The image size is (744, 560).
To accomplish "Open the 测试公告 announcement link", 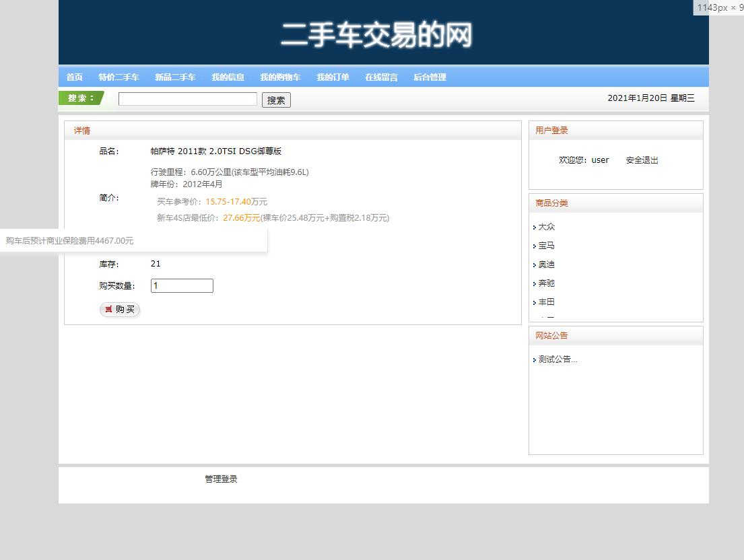I will 556,359.
